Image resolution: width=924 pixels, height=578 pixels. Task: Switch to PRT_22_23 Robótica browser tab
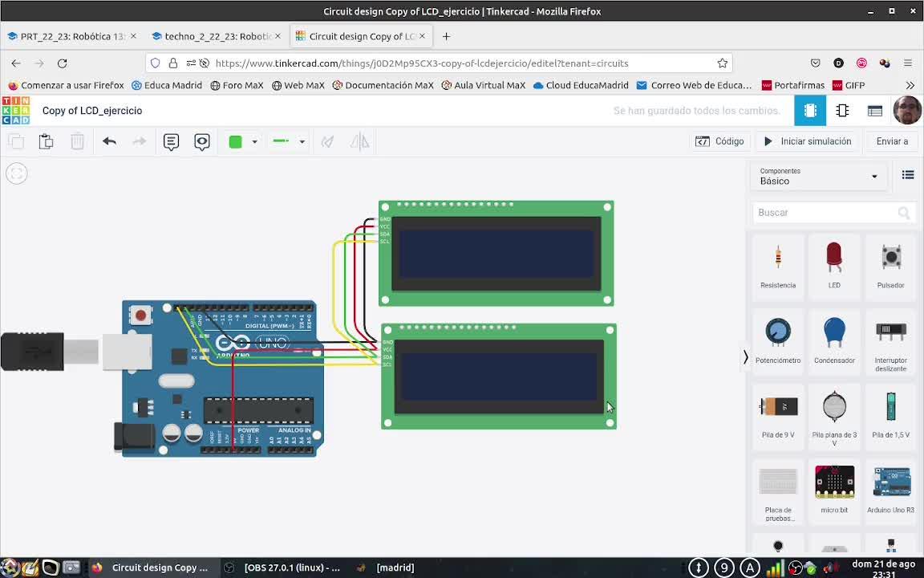71,36
